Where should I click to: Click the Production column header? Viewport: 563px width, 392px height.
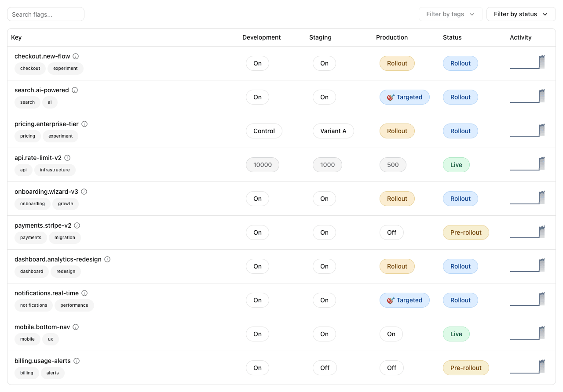(391, 37)
